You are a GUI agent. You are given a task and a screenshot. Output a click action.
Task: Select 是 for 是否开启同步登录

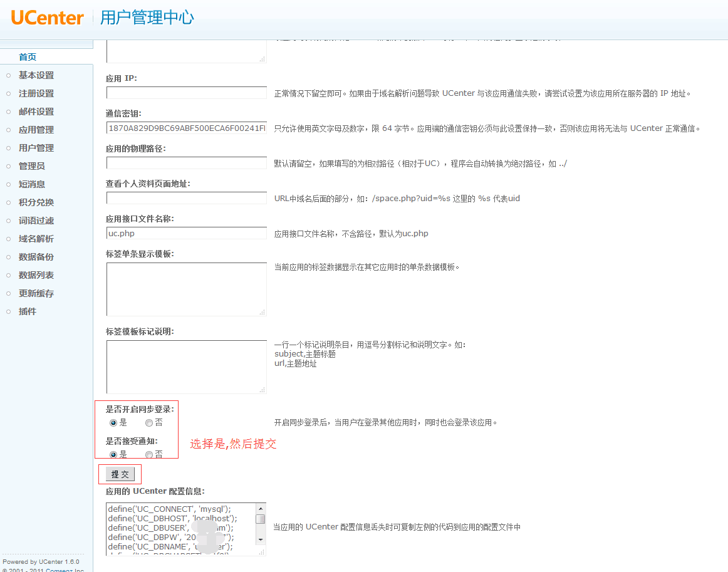(x=113, y=422)
